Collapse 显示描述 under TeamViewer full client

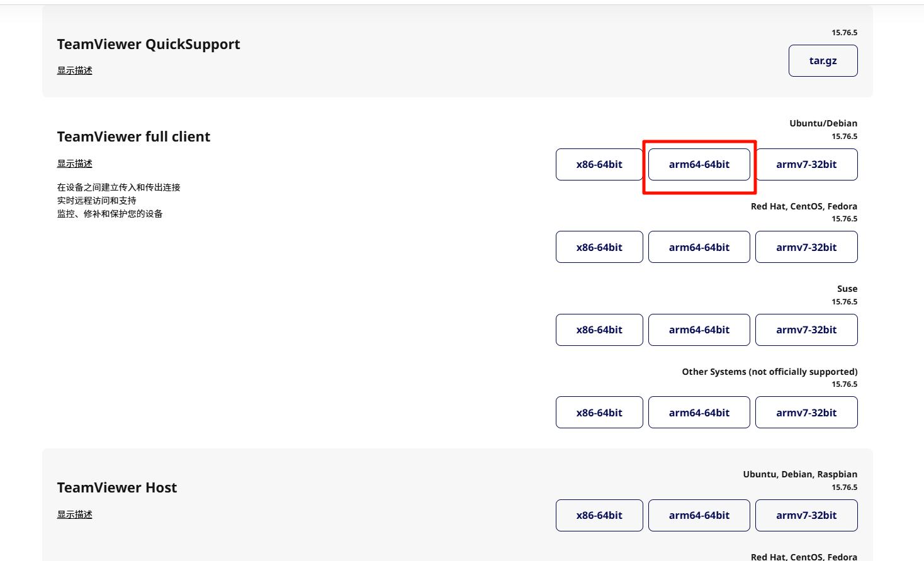[75, 164]
